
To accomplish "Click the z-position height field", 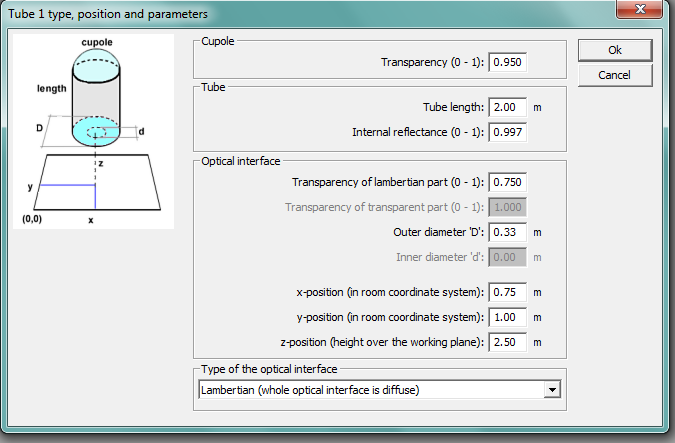I will pos(508,342).
